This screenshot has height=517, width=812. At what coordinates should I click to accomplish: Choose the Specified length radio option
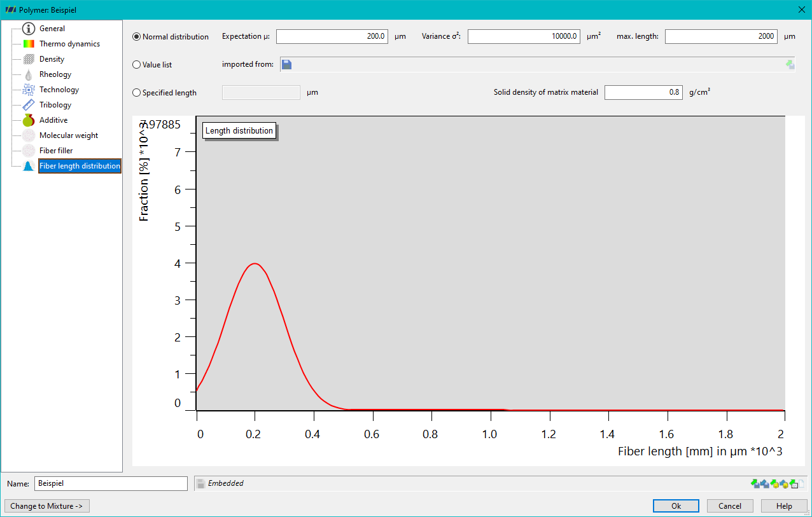pos(136,93)
